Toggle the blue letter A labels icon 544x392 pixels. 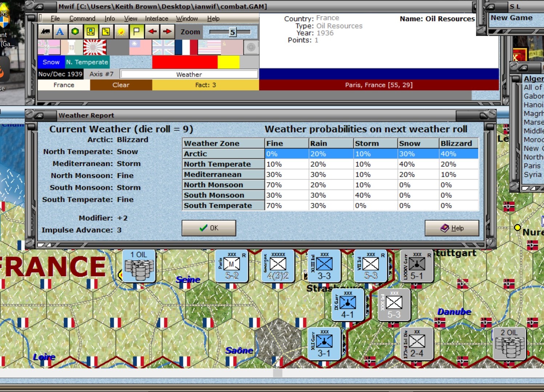60,32
